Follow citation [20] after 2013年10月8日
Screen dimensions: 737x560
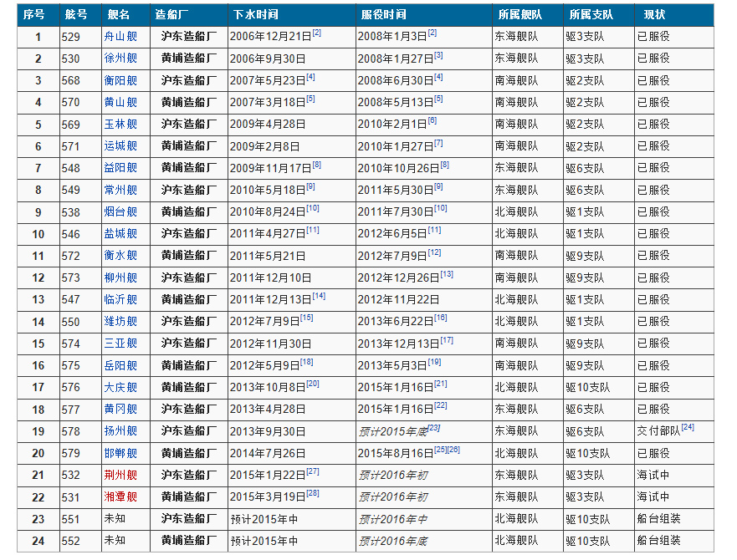[313, 384]
